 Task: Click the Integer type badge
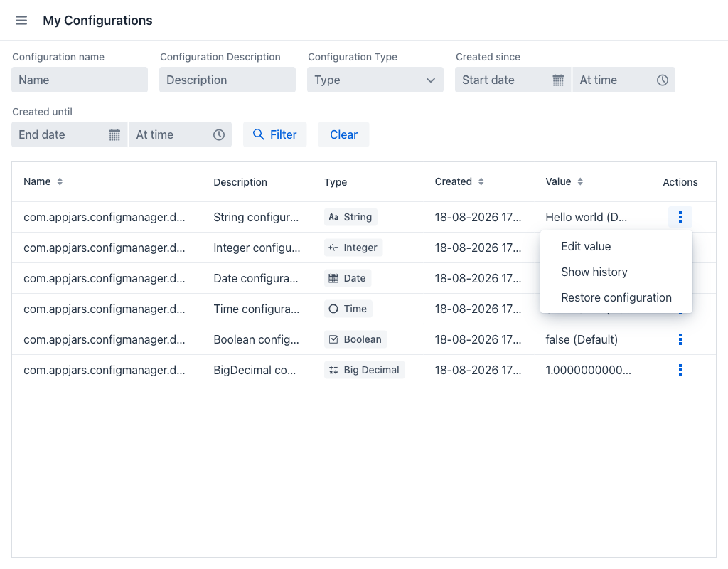[353, 248]
